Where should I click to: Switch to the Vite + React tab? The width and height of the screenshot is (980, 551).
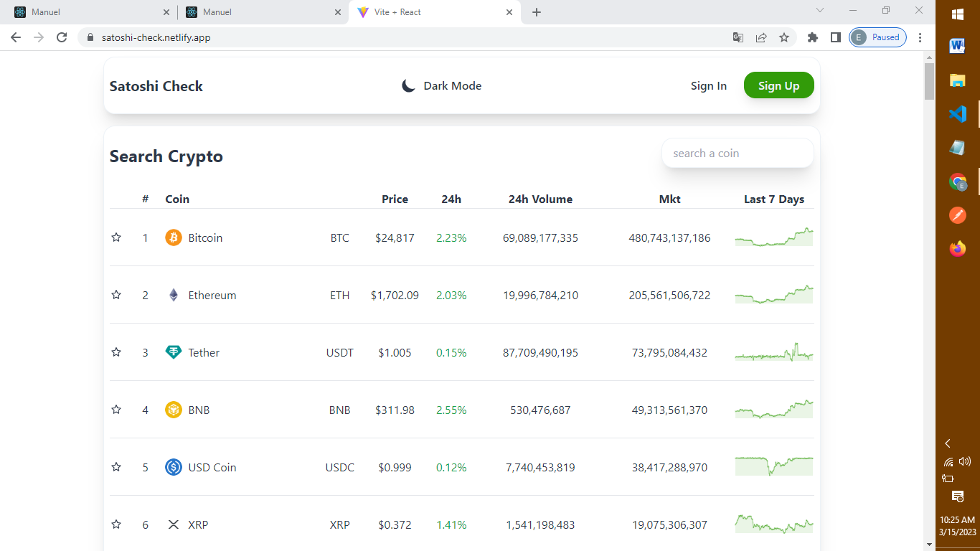point(434,12)
